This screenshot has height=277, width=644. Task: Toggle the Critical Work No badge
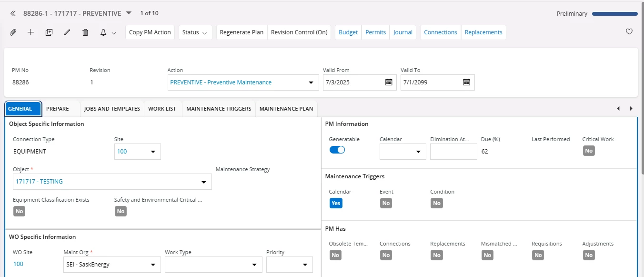pyautogui.click(x=589, y=151)
